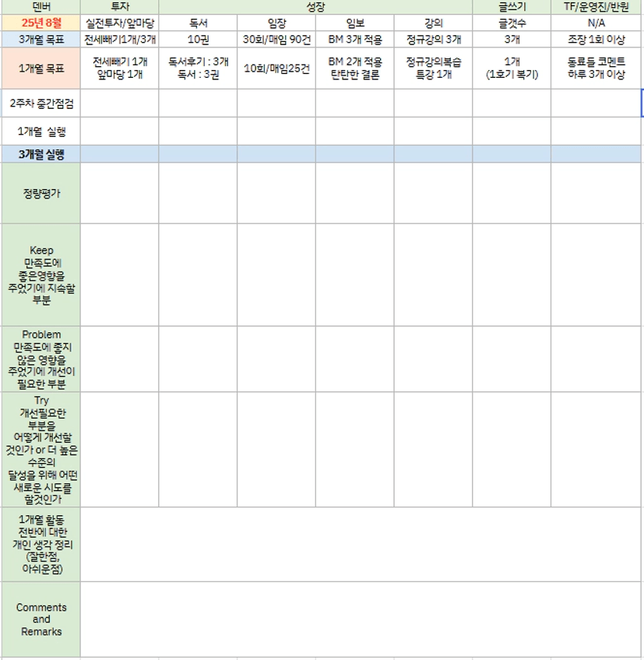644x660 pixels.
Task: Select the '글쓰기' header cell
Action: click(512, 7)
